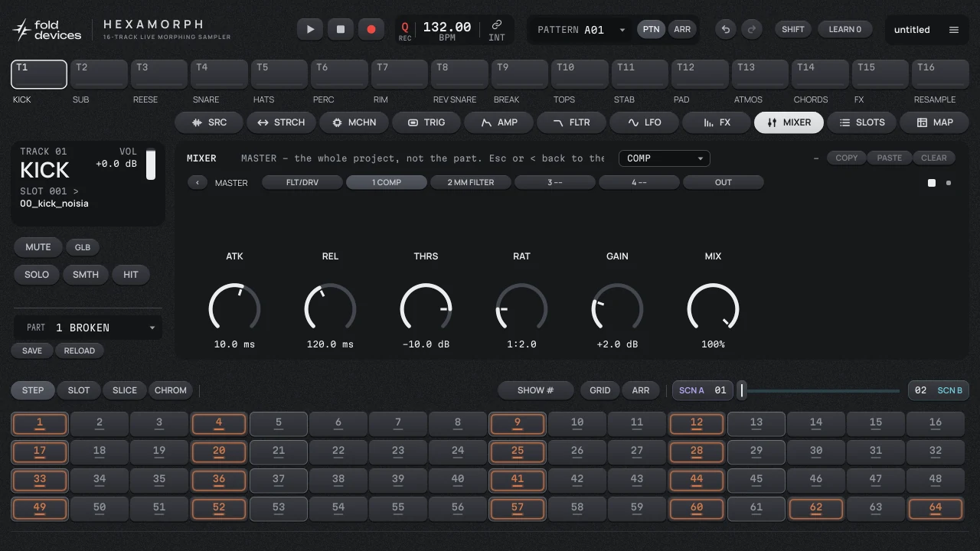Open the FX page with the bars icon
Image resolution: width=980 pixels, height=551 pixels.
(716, 122)
